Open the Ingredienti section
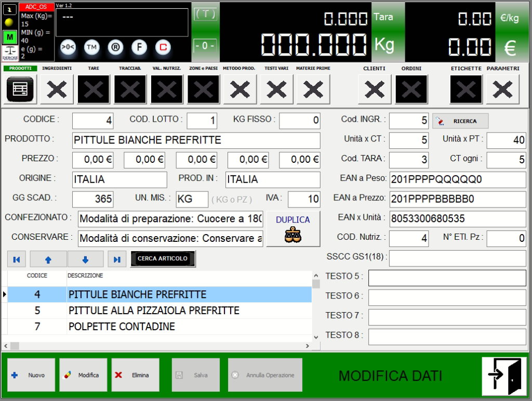 pyautogui.click(x=57, y=89)
